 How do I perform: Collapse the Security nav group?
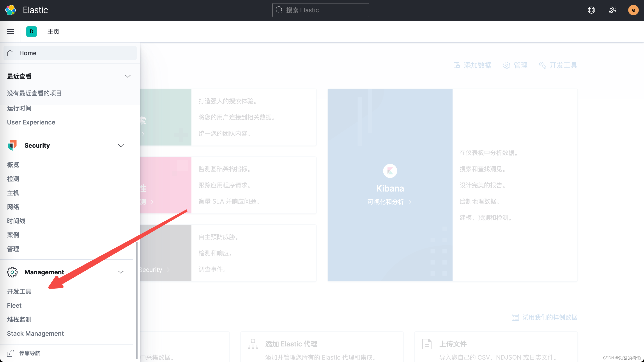tap(121, 145)
